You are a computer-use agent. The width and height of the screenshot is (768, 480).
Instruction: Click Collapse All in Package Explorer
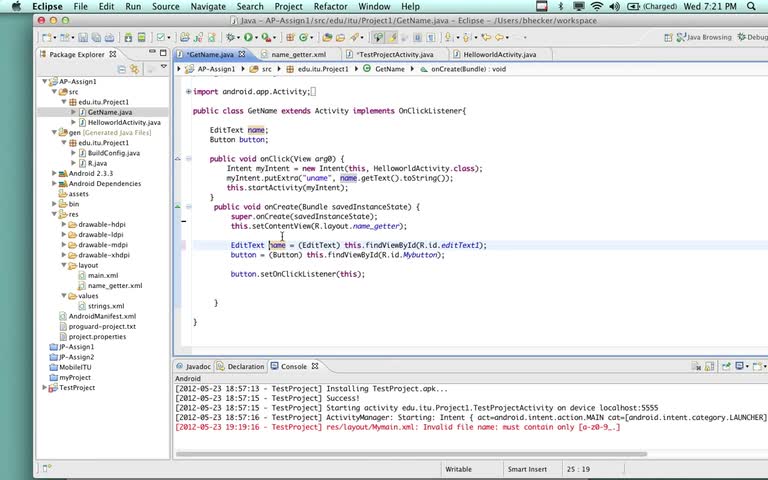[x=122, y=69]
